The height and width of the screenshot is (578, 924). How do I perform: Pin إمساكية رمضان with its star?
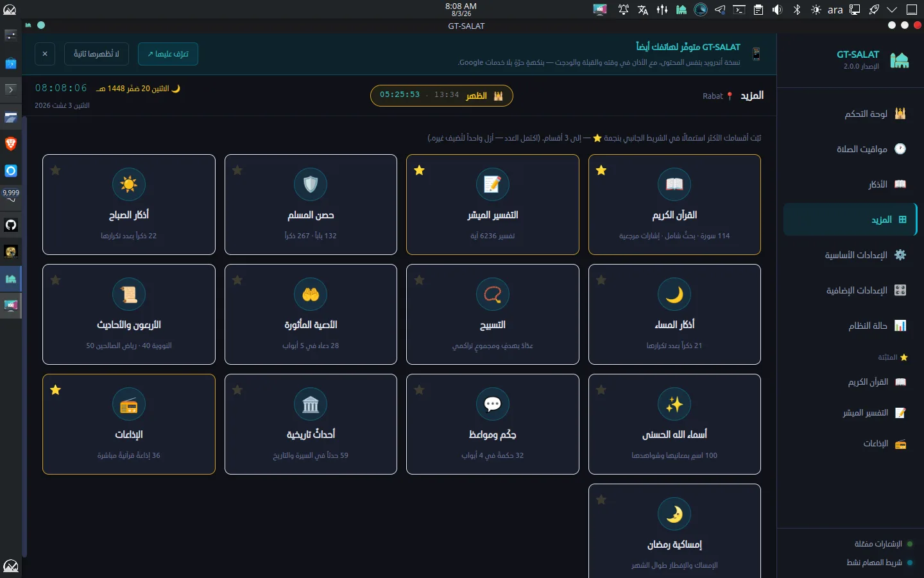[601, 500]
